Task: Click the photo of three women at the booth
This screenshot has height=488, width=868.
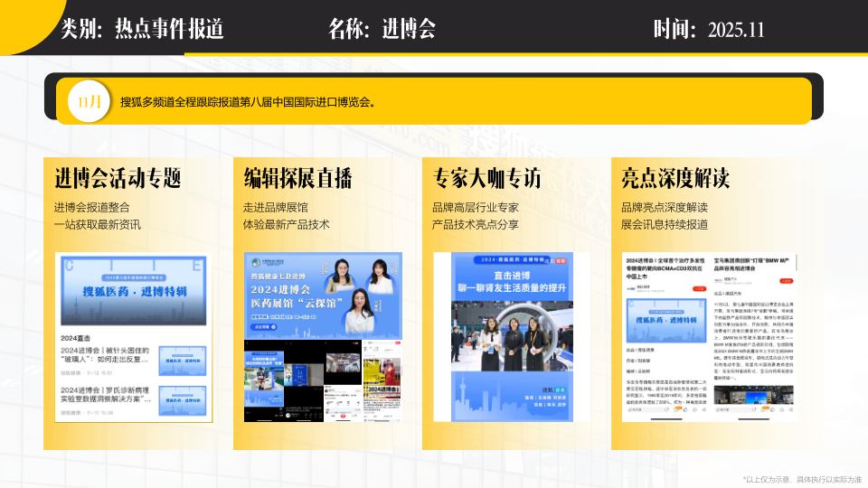Action: pos(512,336)
